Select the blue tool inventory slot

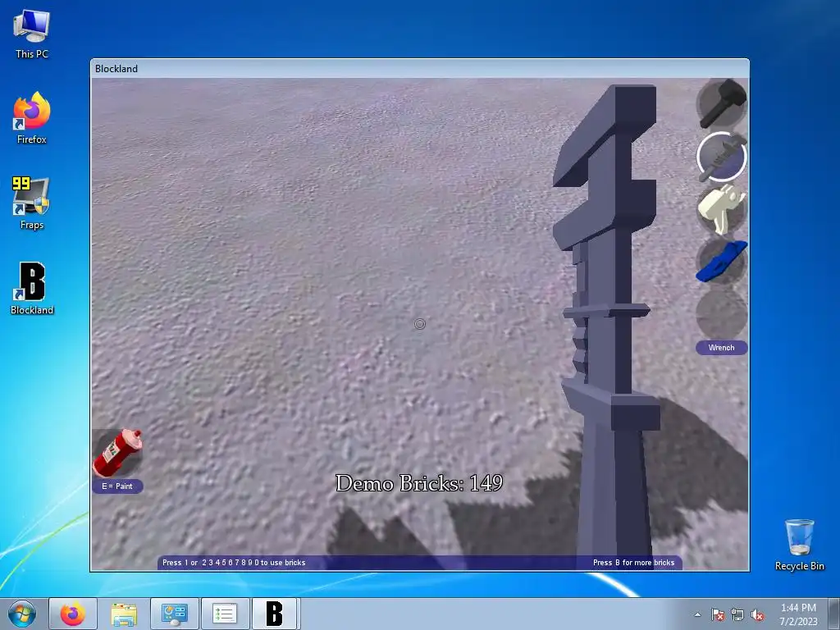coord(722,262)
